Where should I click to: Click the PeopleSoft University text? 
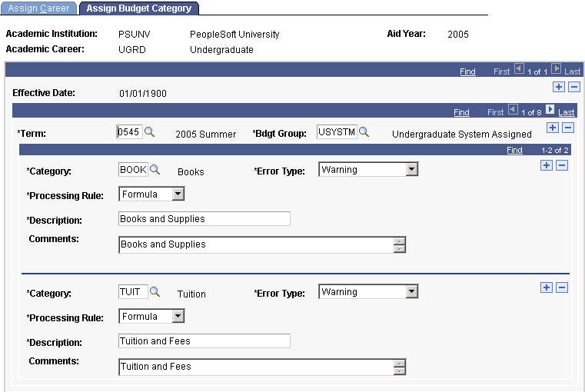coord(234,35)
